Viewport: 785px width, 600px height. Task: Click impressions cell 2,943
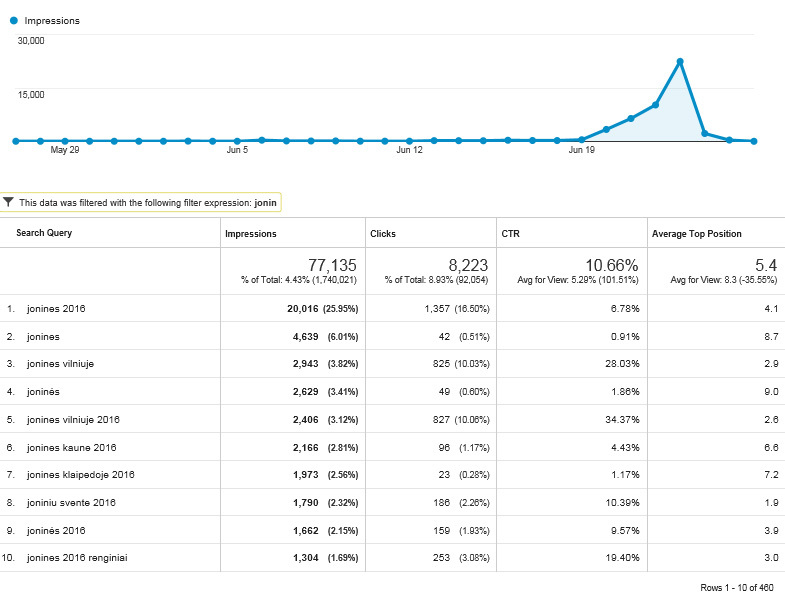tap(306, 364)
